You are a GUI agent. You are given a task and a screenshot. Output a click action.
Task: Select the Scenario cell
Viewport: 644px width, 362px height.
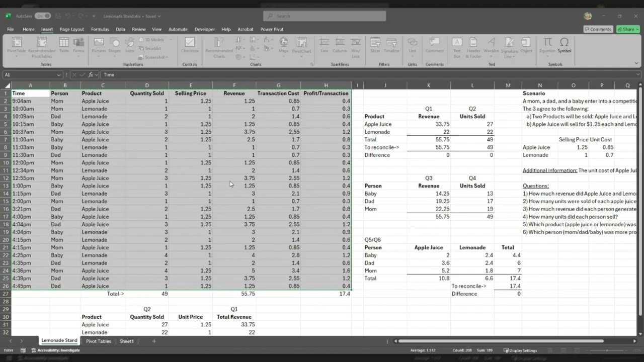pyautogui.click(x=533, y=93)
